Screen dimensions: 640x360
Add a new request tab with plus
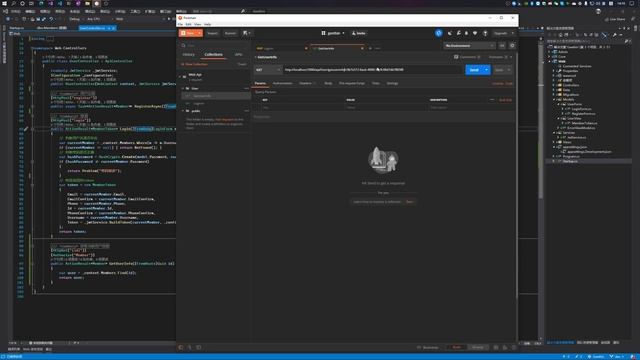370,49
